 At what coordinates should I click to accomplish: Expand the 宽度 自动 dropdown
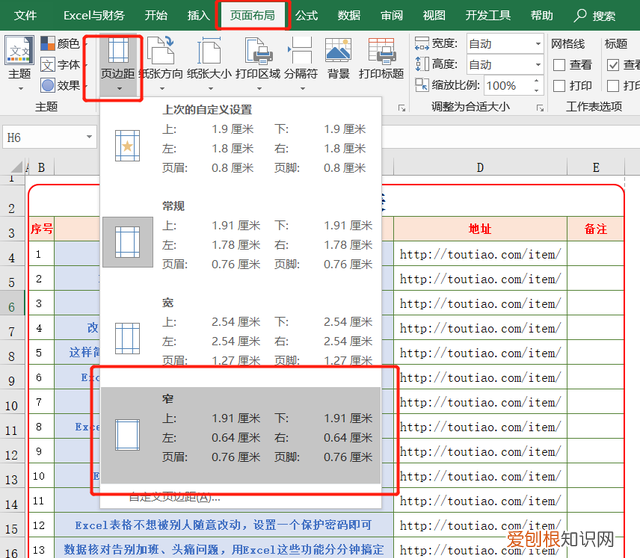tap(538, 43)
